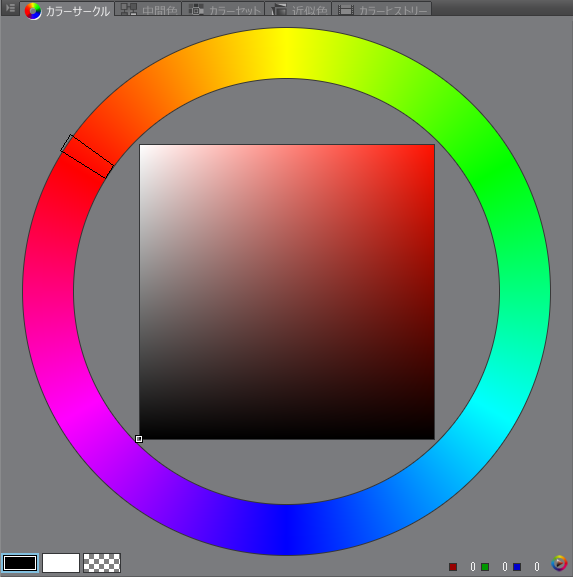This screenshot has height=578, width=573.
Task: Click the red channel indicator square
Action: pyautogui.click(x=453, y=567)
